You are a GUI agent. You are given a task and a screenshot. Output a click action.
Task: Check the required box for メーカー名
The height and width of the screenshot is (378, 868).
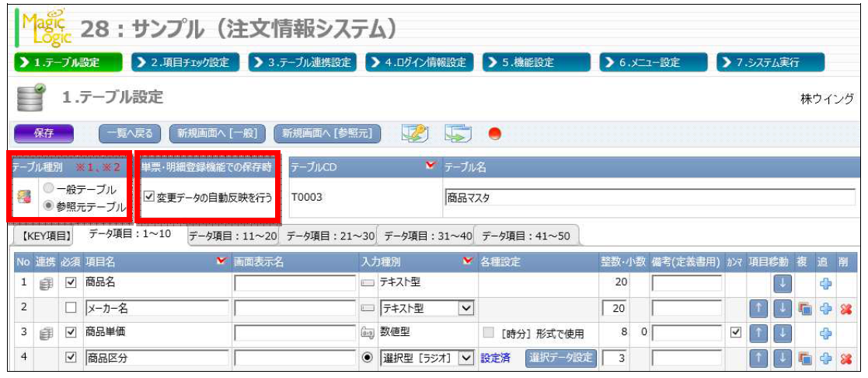click(71, 309)
